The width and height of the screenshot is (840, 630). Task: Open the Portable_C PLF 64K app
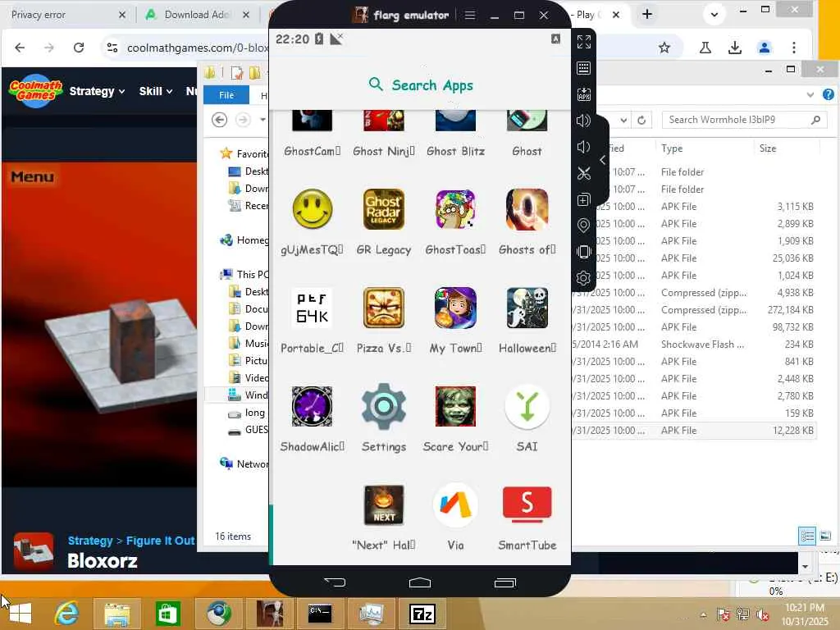click(x=312, y=308)
